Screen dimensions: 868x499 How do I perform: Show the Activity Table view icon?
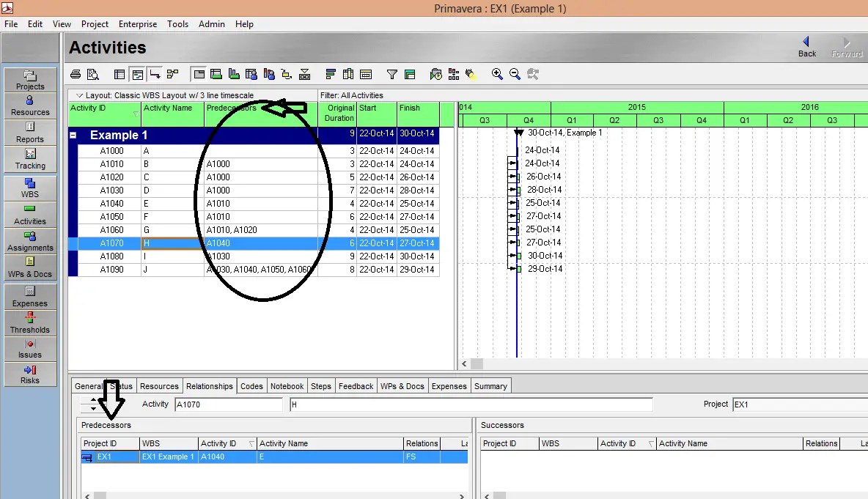pos(119,74)
